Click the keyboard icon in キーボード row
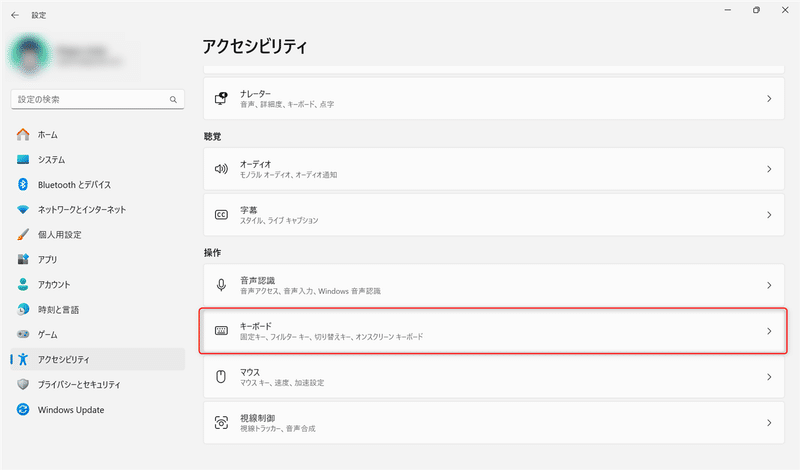The image size is (800, 470). [221, 331]
